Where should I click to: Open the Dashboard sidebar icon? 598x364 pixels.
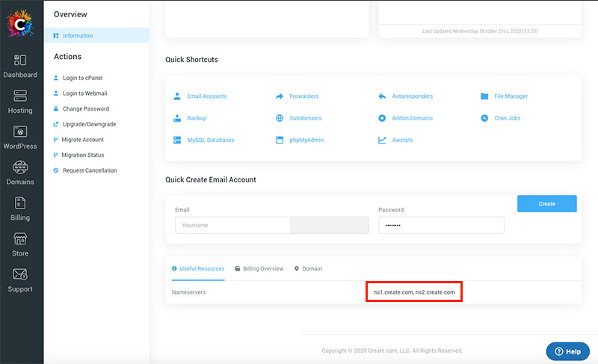(20, 61)
